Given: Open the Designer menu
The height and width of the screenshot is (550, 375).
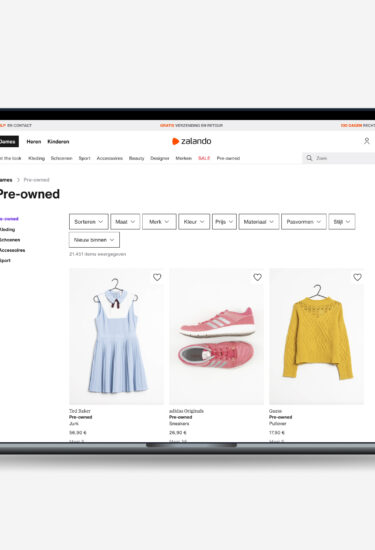Looking at the screenshot, I should 160,158.
